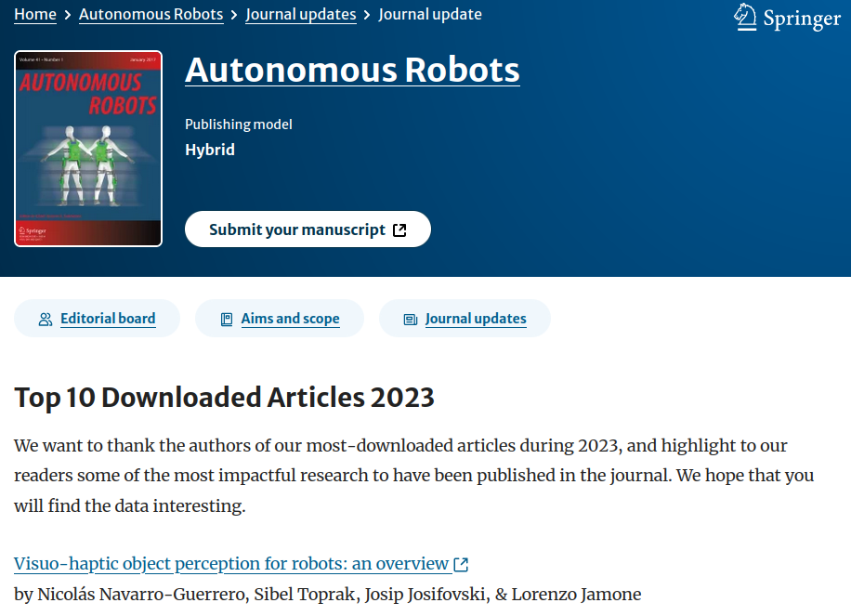The height and width of the screenshot is (616, 851).
Task: Click external-link icon after Visuo-haptic article title
Action: (x=461, y=564)
